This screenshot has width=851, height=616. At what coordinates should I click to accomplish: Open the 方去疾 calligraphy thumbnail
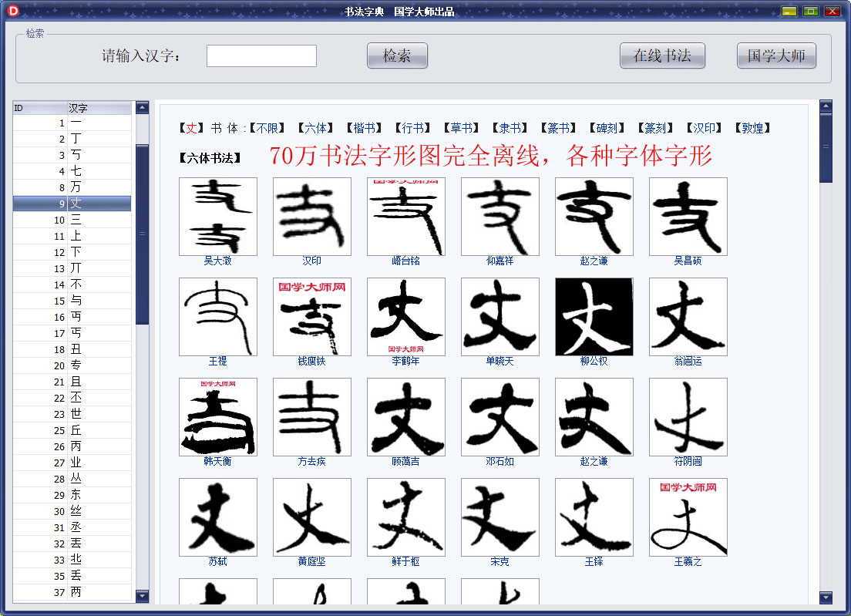[x=312, y=417]
